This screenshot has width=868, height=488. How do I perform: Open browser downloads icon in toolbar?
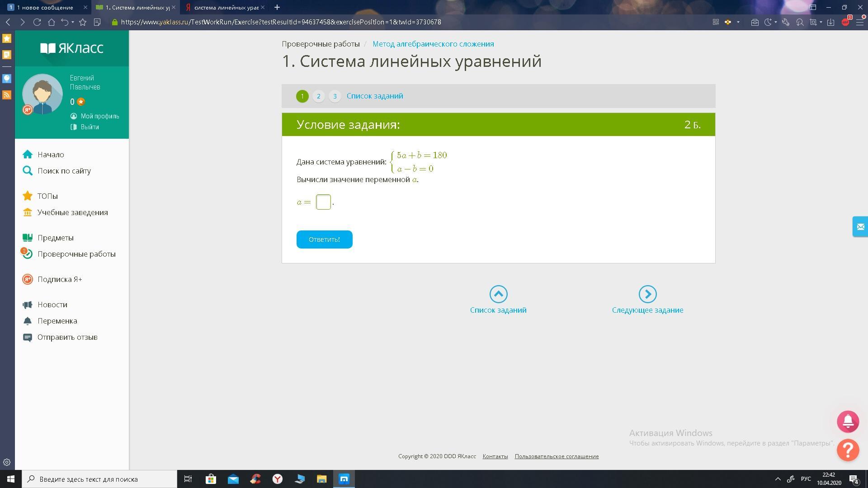[x=830, y=22]
